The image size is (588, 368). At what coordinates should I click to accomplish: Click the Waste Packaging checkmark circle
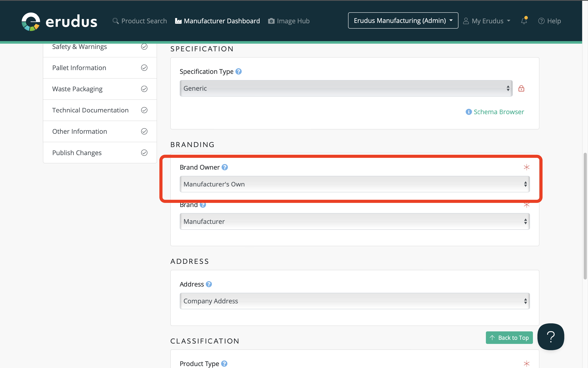pos(144,89)
